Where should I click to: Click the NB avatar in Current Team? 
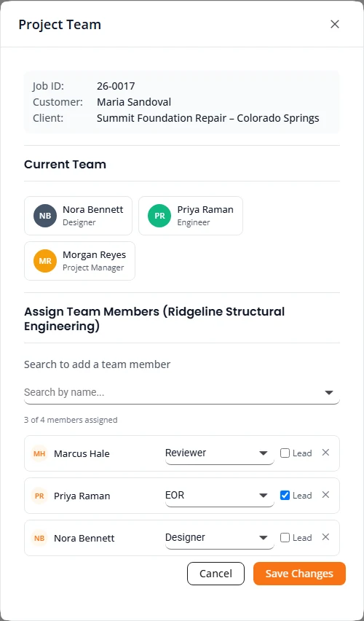[45, 216]
